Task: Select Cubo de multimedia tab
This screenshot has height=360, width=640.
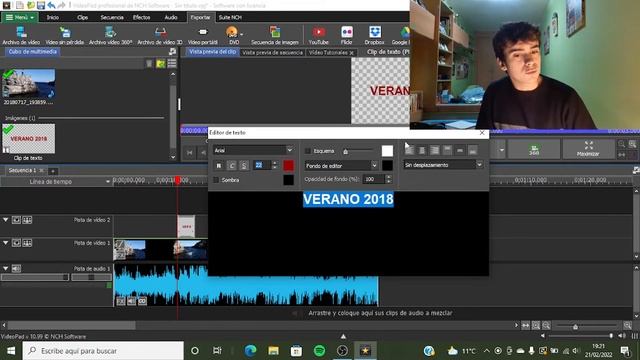Action: tap(32, 52)
